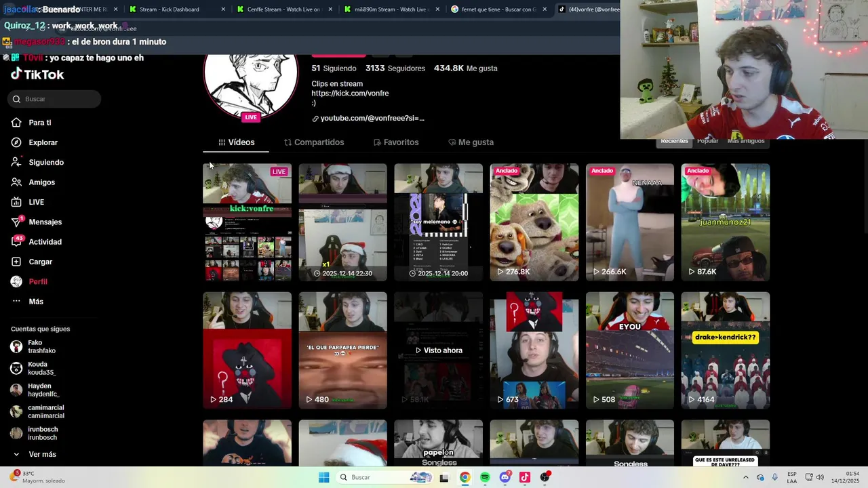Click the microphone icon in system tray

tap(774, 477)
